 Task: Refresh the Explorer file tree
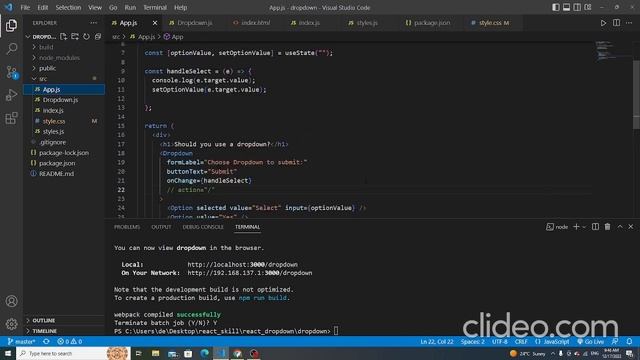86,37
